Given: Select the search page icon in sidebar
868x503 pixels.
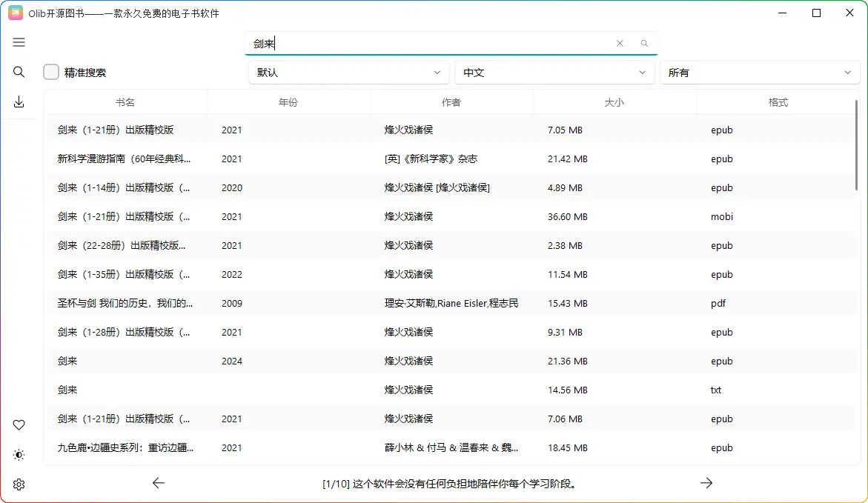Looking at the screenshot, I should [x=19, y=72].
